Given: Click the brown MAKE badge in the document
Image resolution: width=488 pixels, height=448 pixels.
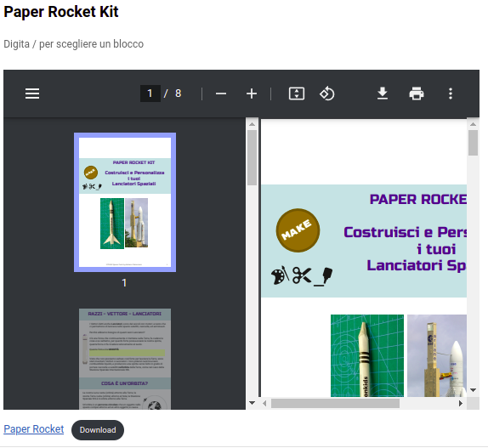Looking at the screenshot, I should (298, 230).
